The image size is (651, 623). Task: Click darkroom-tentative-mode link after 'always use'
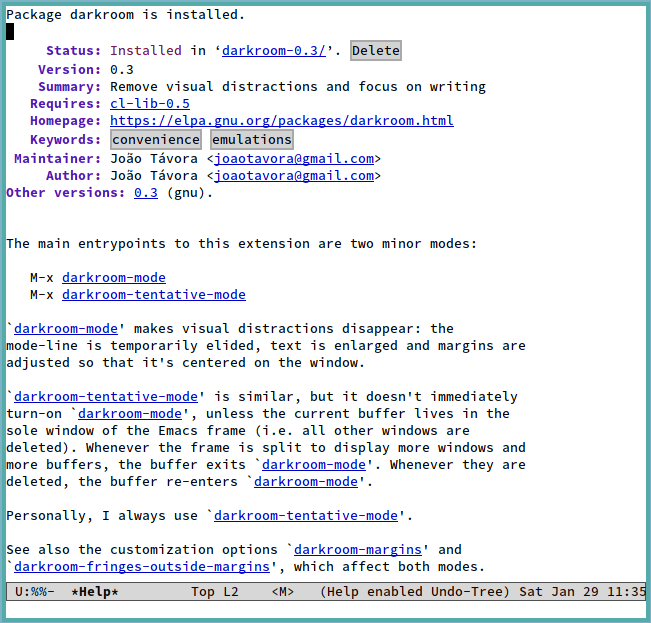306,516
